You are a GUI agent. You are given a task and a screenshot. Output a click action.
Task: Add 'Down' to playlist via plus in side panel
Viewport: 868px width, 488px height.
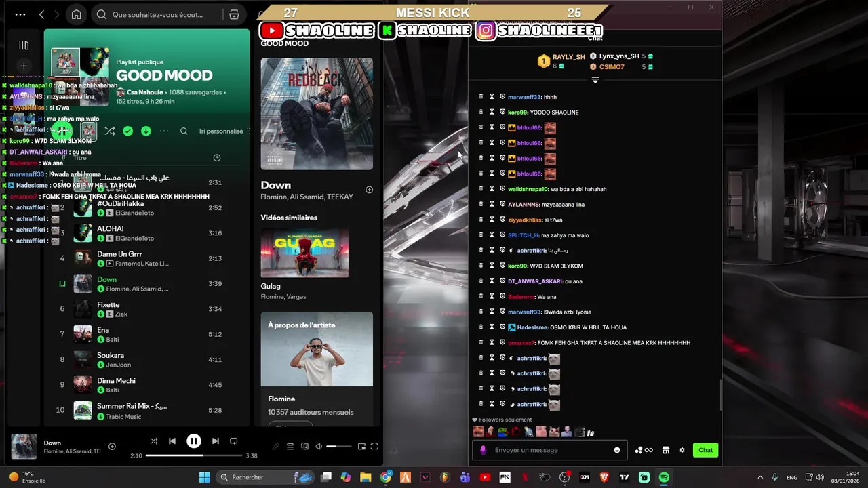tap(369, 190)
